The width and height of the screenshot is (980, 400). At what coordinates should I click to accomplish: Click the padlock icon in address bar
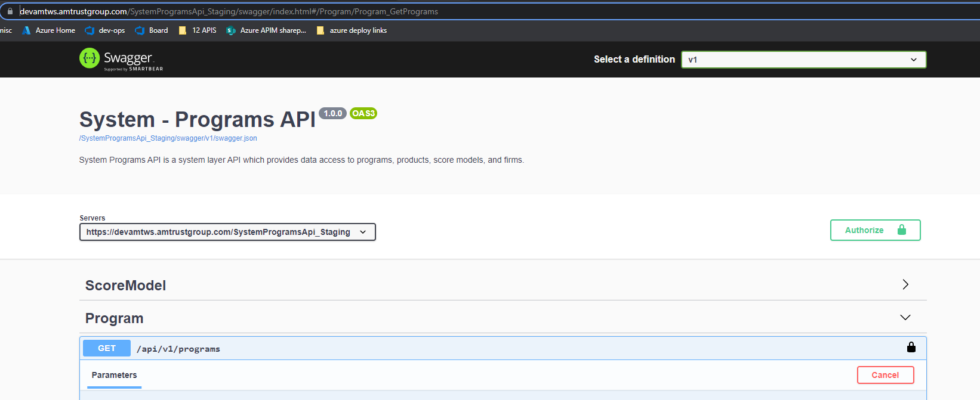pos(10,11)
